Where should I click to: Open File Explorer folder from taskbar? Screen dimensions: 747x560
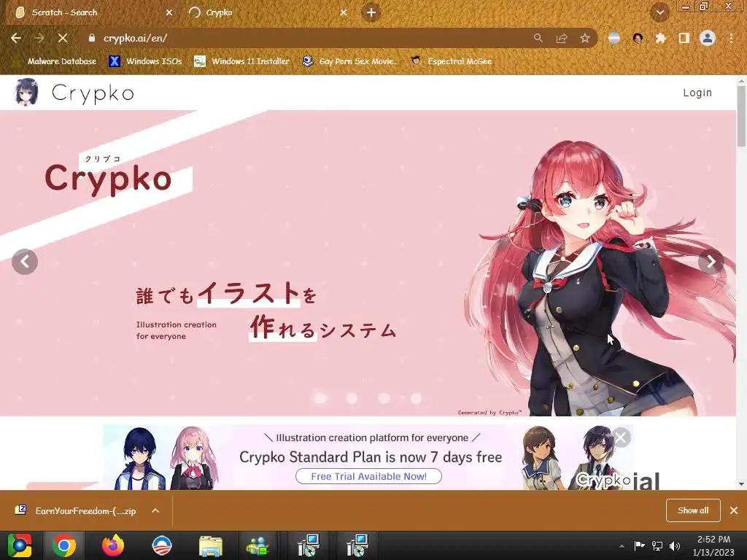pos(211,545)
